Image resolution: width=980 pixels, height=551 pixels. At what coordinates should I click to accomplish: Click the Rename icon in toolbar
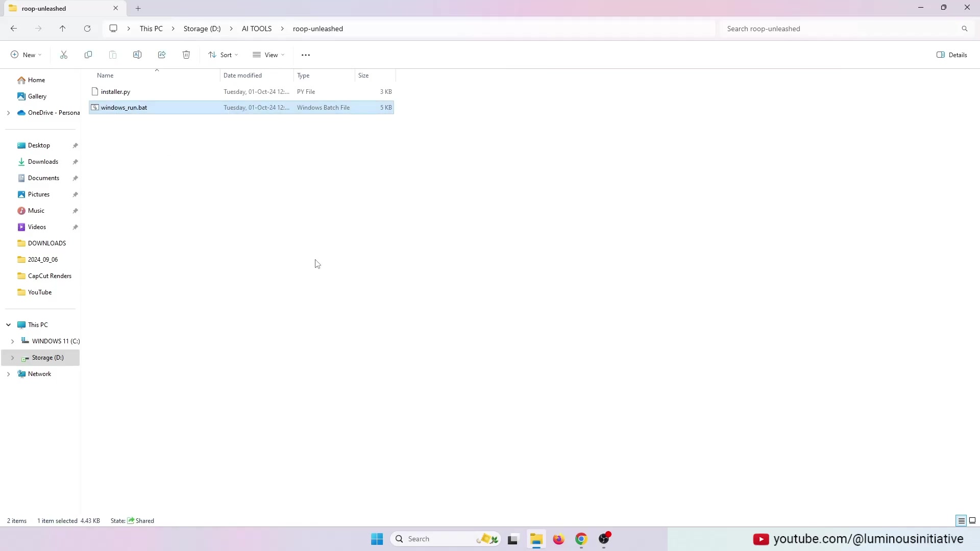[137, 55]
